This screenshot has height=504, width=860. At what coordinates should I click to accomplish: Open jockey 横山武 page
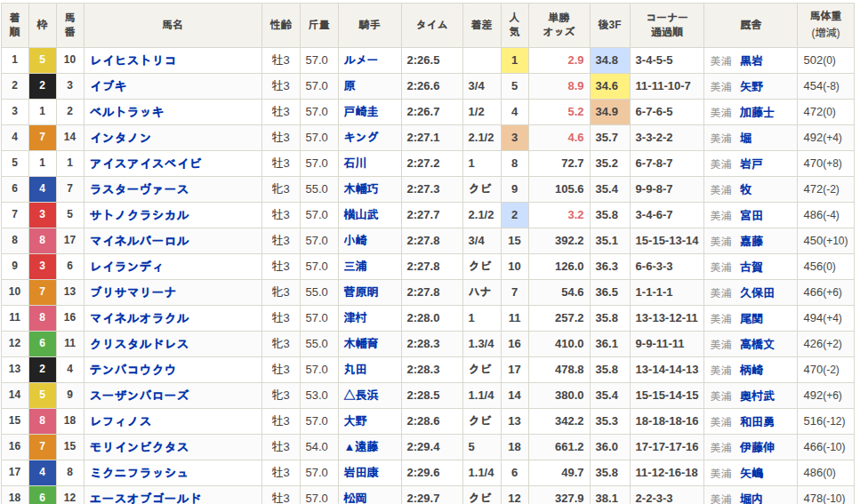click(x=360, y=215)
